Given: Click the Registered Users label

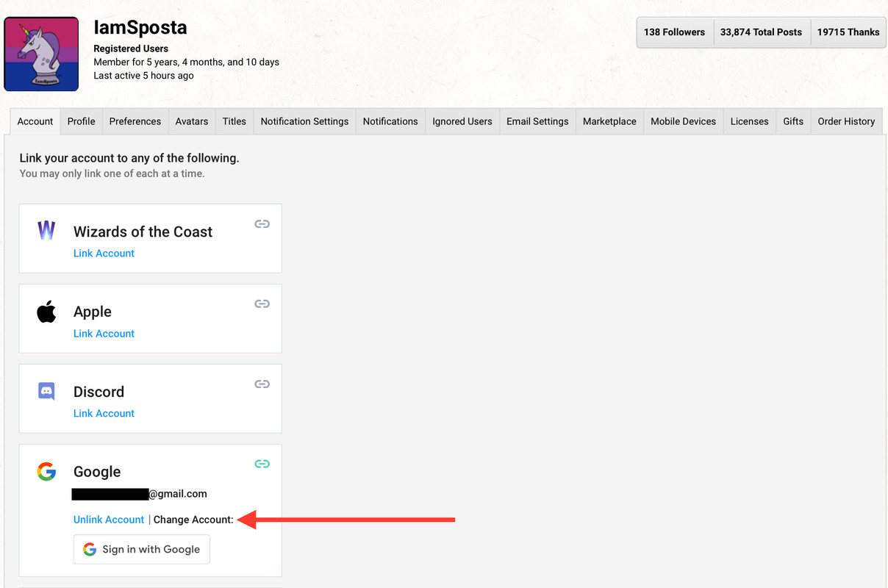Looking at the screenshot, I should [131, 49].
